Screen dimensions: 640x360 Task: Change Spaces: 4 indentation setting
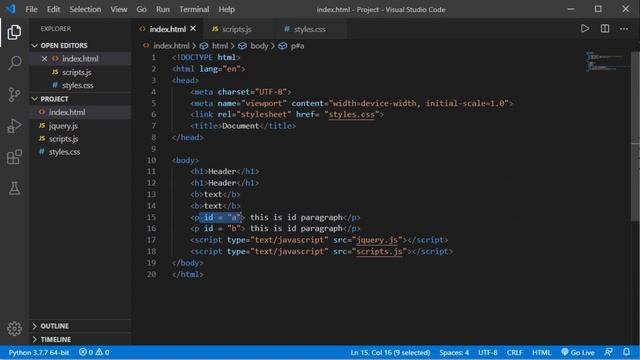(454, 352)
